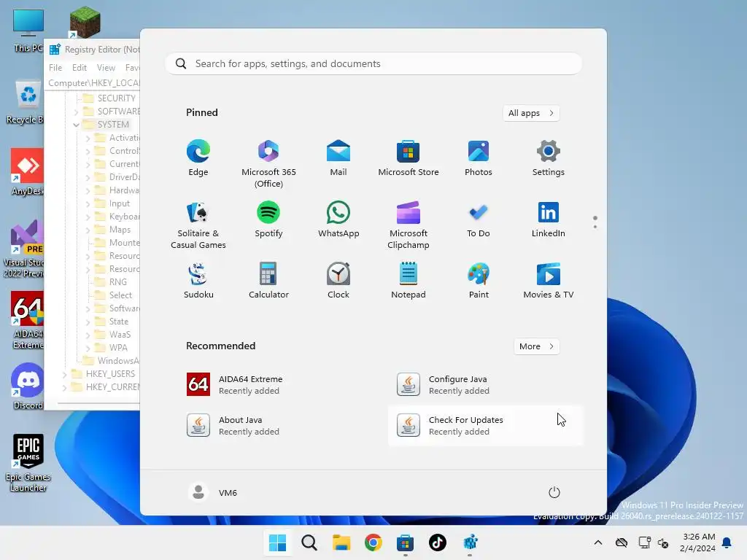Select SECURITY key in registry tree
The height and width of the screenshot is (560, 747).
click(116, 98)
